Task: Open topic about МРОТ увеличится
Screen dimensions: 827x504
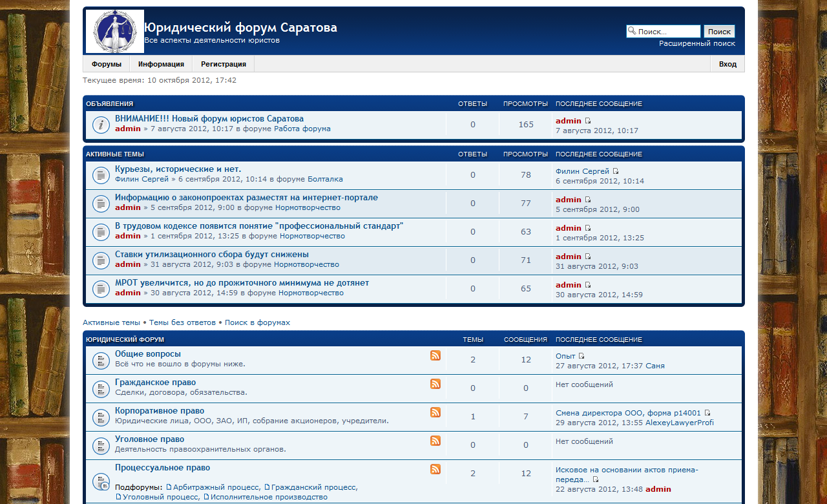Action: coord(242,283)
